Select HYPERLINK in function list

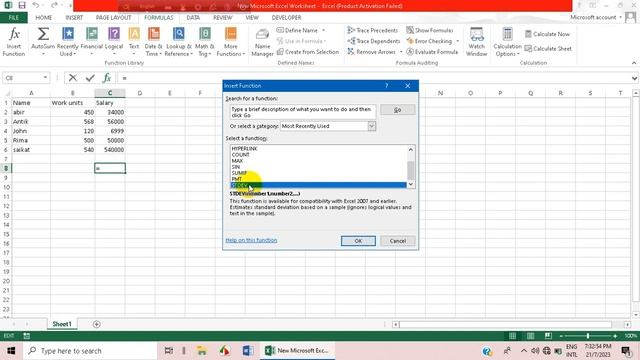coord(244,149)
